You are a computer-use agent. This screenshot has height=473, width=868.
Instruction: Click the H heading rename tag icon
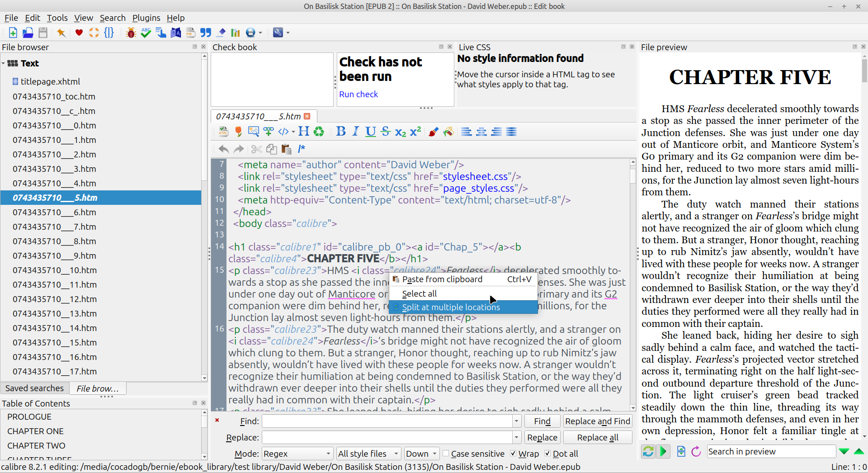pos(304,132)
